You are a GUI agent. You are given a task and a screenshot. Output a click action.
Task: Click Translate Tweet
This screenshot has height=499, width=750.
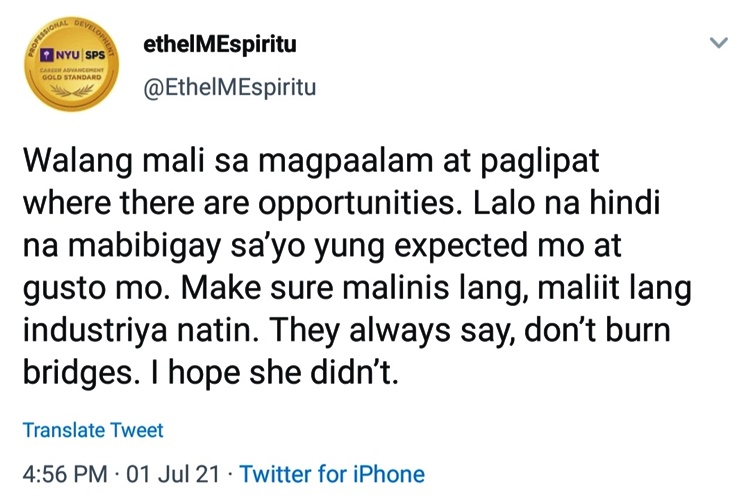point(93,430)
